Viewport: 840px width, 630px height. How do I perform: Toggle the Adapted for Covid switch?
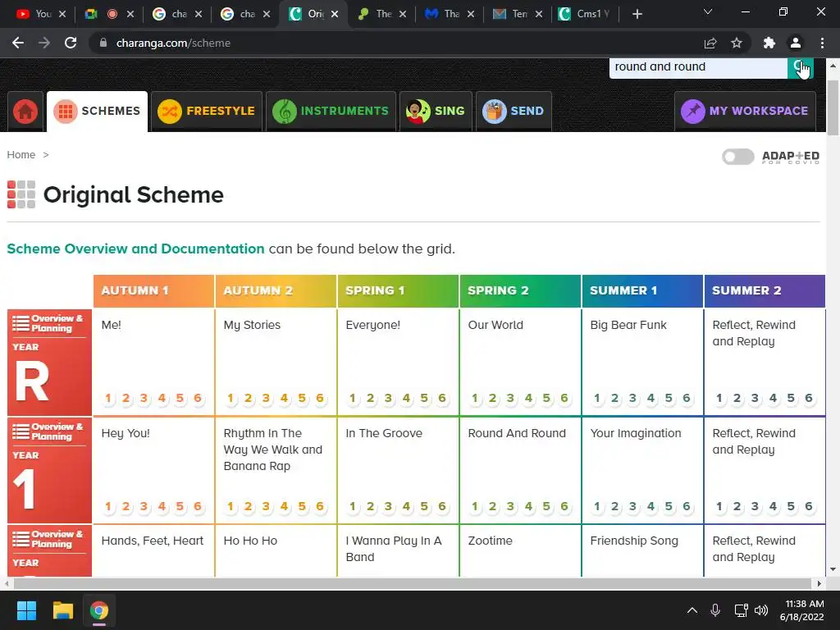tap(737, 157)
